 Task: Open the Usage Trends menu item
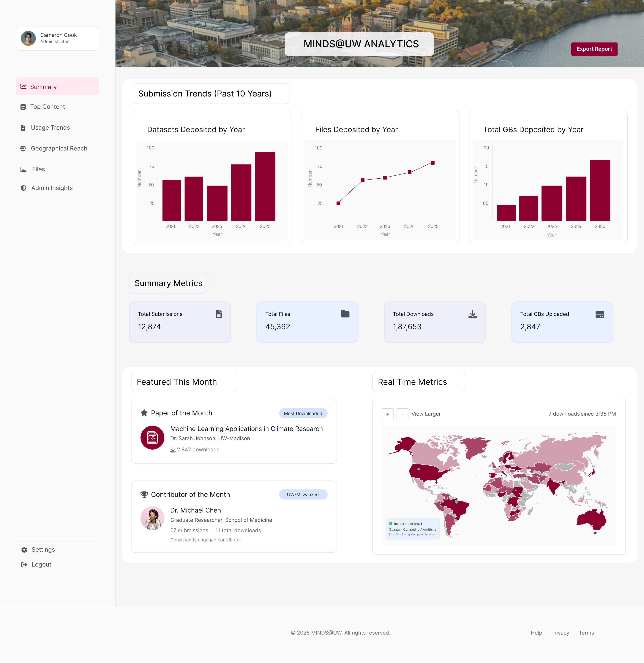click(50, 128)
